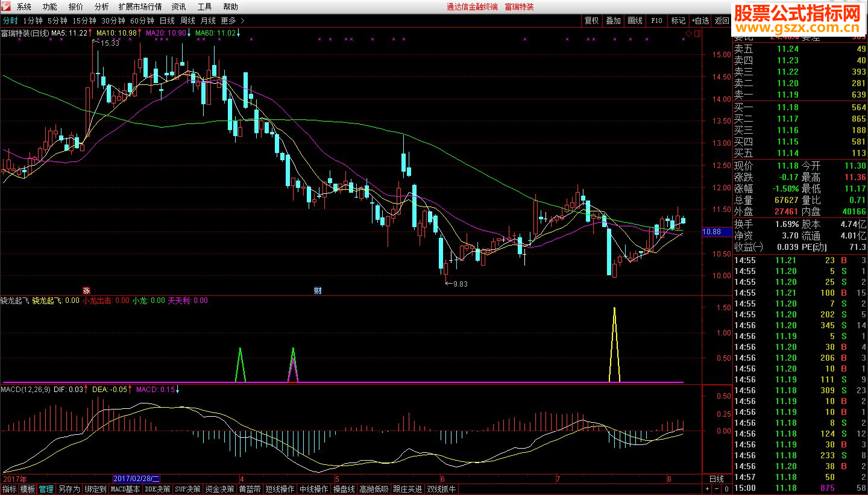
Task: Click the 另存为 button at the bottom
Action: coord(69,490)
